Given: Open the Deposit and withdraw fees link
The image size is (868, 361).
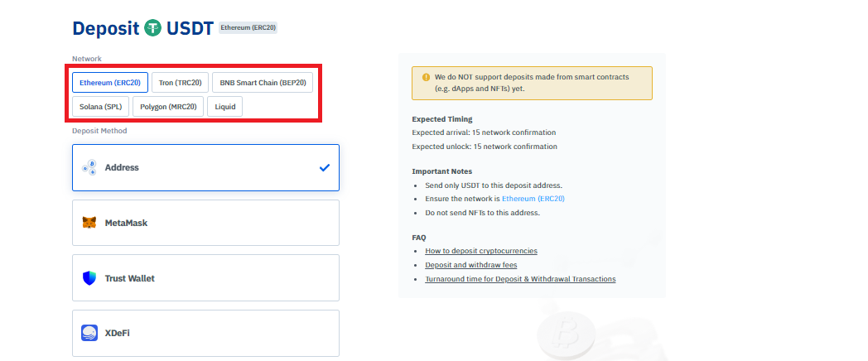Looking at the screenshot, I should coord(471,265).
